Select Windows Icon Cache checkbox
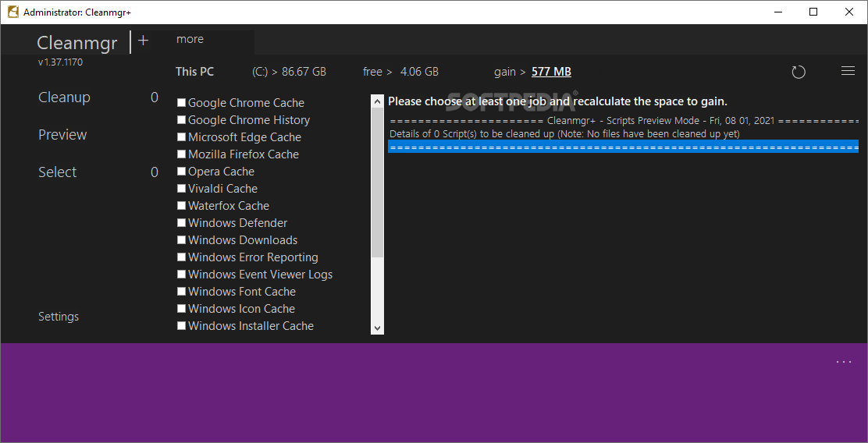 [x=181, y=308]
